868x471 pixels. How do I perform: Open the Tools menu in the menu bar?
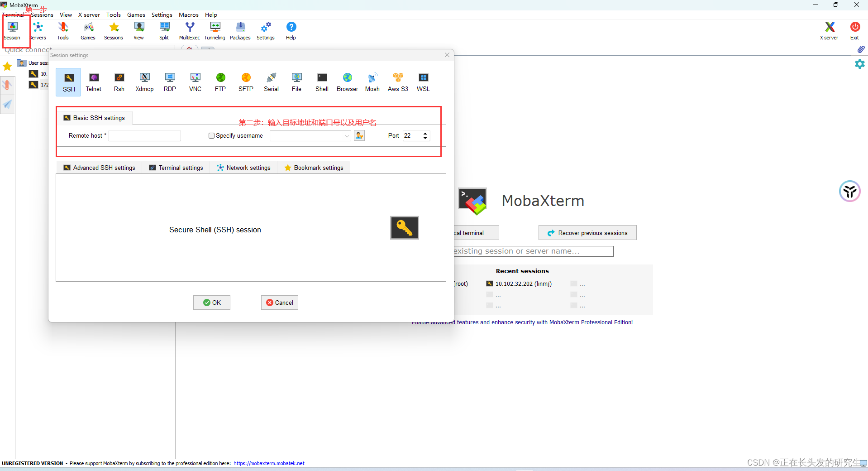click(113, 15)
